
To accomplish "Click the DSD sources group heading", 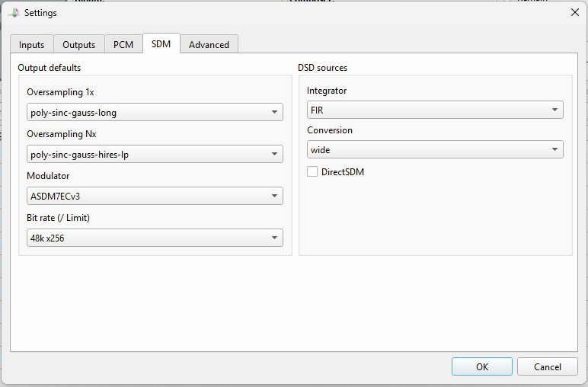I will coord(322,68).
